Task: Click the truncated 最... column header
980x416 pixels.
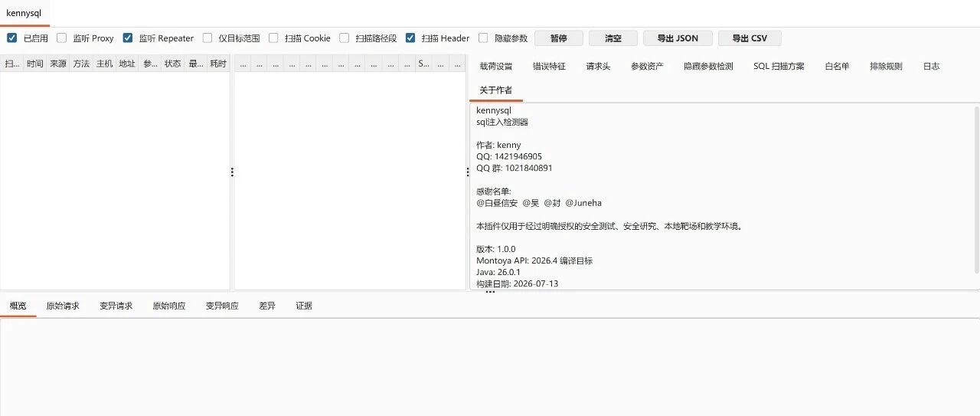Action: point(196,64)
